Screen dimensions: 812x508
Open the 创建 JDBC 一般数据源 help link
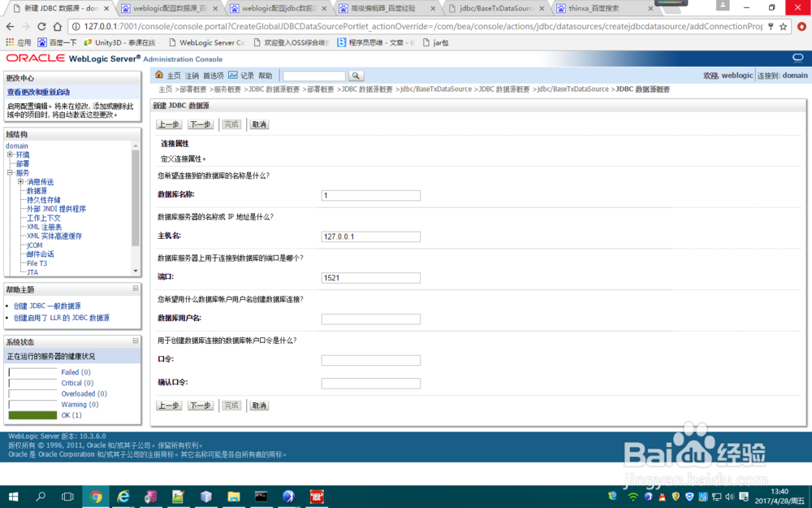click(47, 306)
